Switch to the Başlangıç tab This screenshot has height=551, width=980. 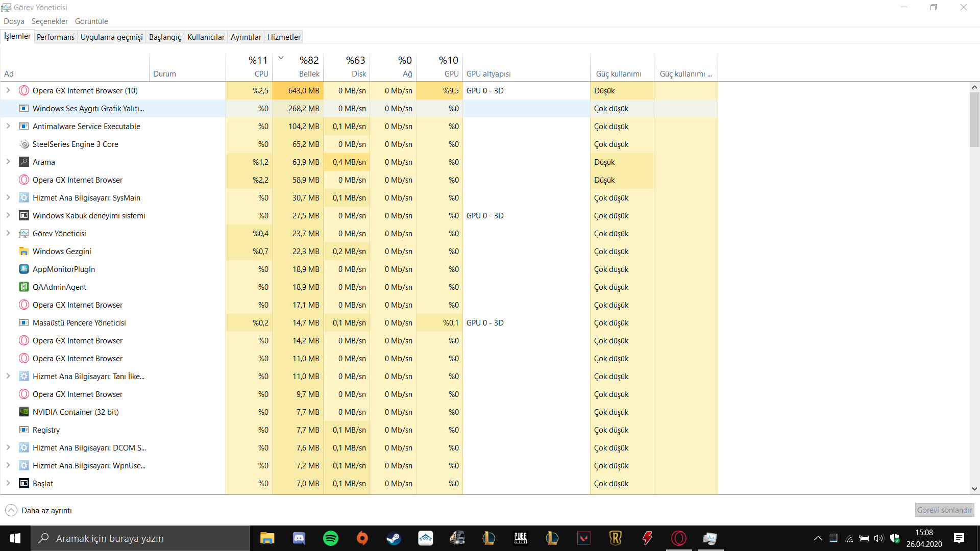click(165, 37)
